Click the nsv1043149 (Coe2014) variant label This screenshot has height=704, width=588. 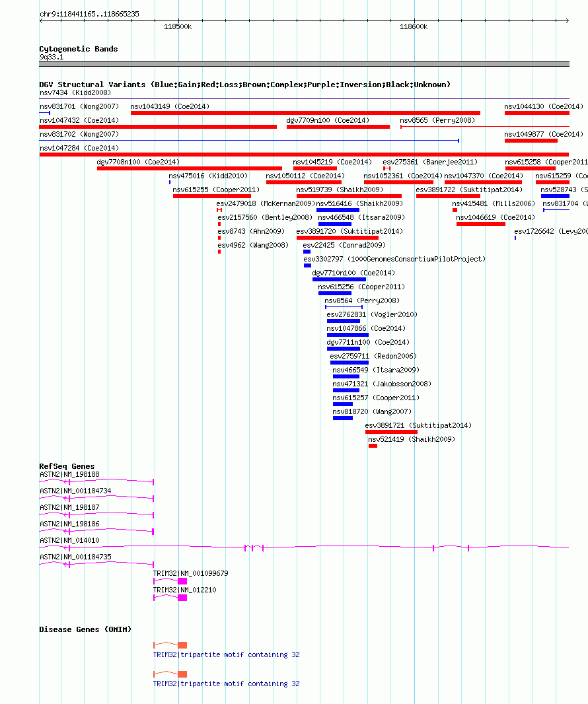(170, 106)
